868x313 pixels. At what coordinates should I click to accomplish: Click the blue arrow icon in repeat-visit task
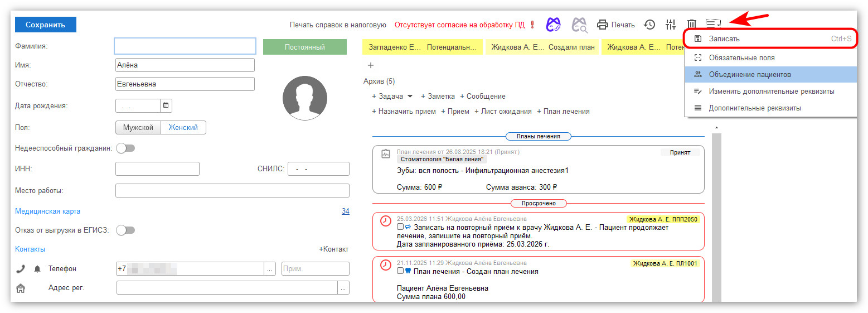point(408,228)
